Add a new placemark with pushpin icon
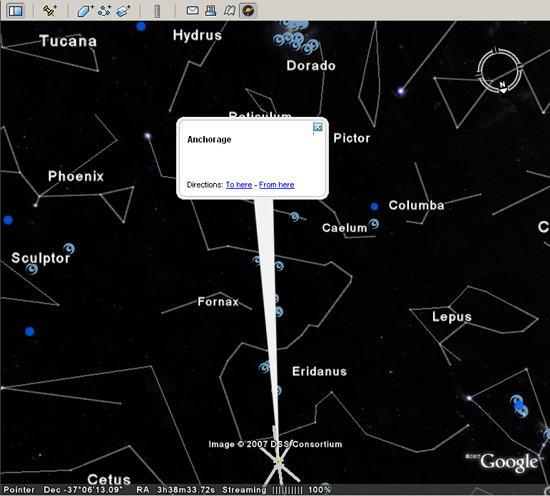The height and width of the screenshot is (496, 550). 49,11
